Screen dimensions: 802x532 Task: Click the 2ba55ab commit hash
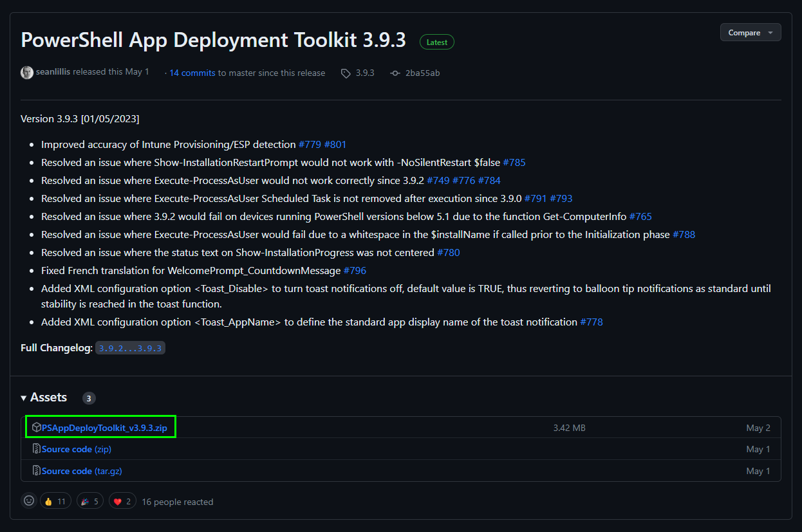(x=422, y=73)
